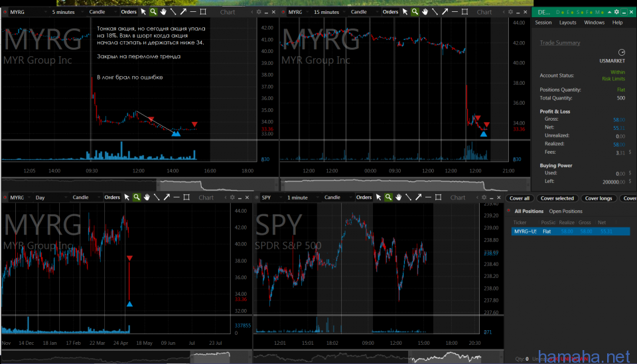The height and width of the screenshot is (364, 637).
Task: Switch to the Open Positions tab
Action: click(565, 211)
